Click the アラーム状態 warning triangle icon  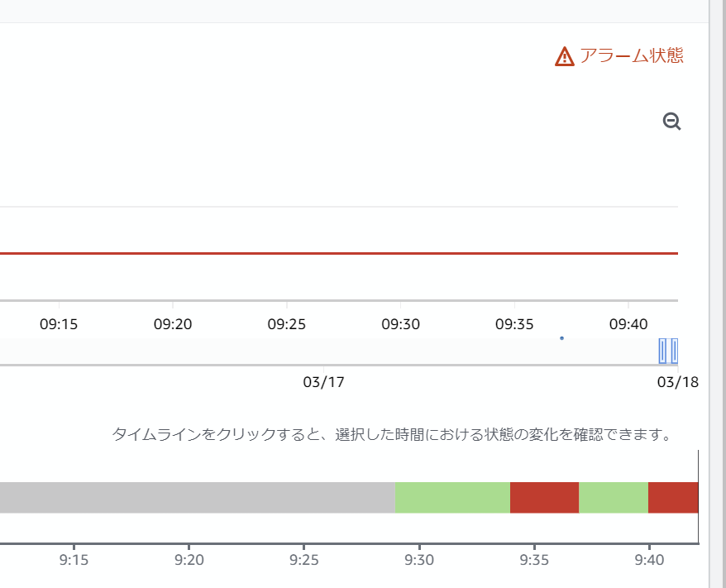pos(563,57)
